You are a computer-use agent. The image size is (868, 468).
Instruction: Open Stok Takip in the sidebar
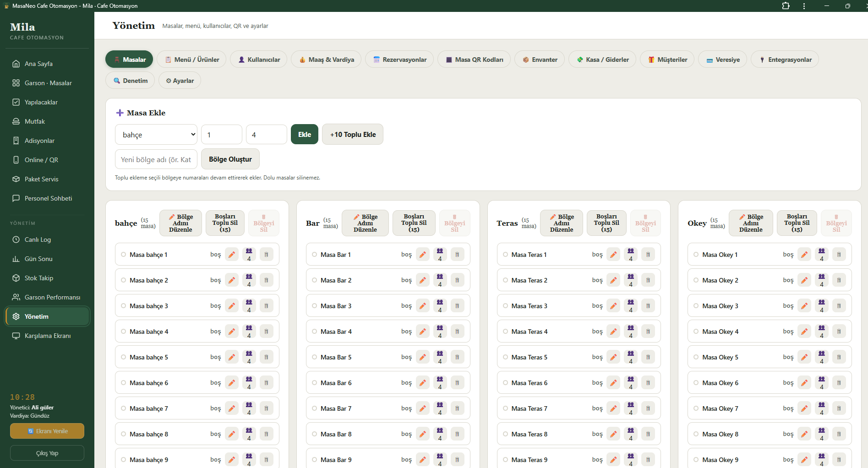tap(47, 278)
